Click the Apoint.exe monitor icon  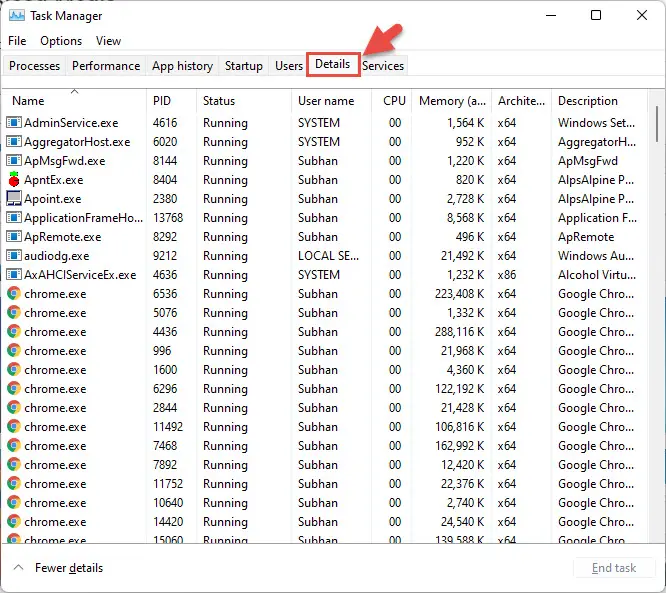(x=14, y=198)
